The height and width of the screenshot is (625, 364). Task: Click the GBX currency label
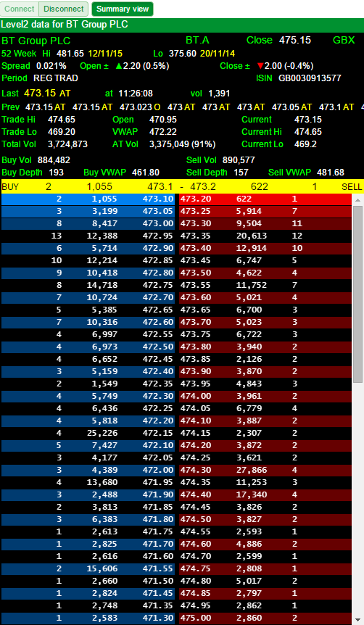(344, 41)
